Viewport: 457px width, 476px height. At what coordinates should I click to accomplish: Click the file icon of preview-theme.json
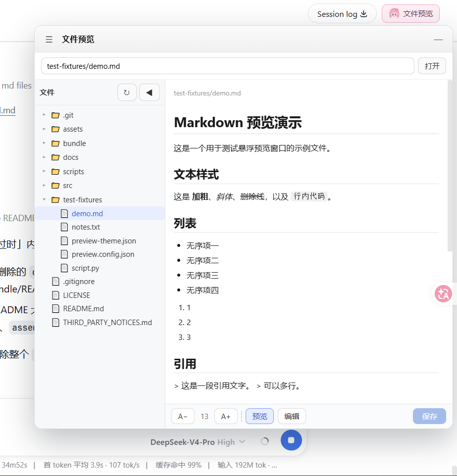click(x=64, y=241)
